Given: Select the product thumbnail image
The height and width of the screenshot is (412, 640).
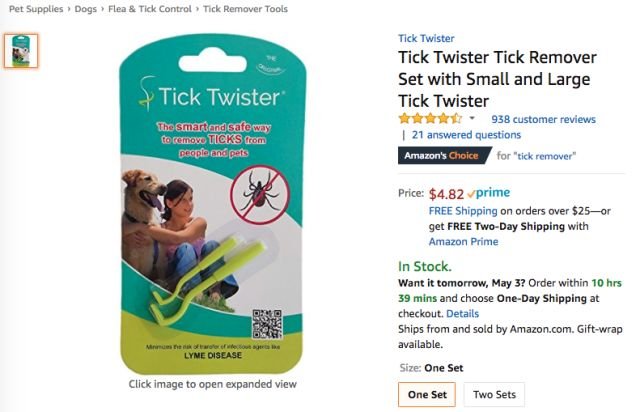Looking at the screenshot, I should (x=21, y=51).
